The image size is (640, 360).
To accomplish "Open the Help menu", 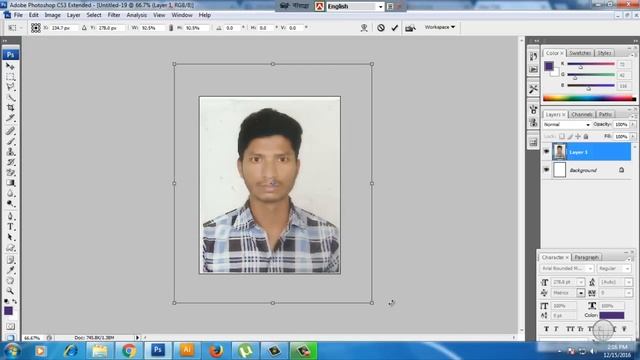I will pyautogui.click(x=204, y=15).
